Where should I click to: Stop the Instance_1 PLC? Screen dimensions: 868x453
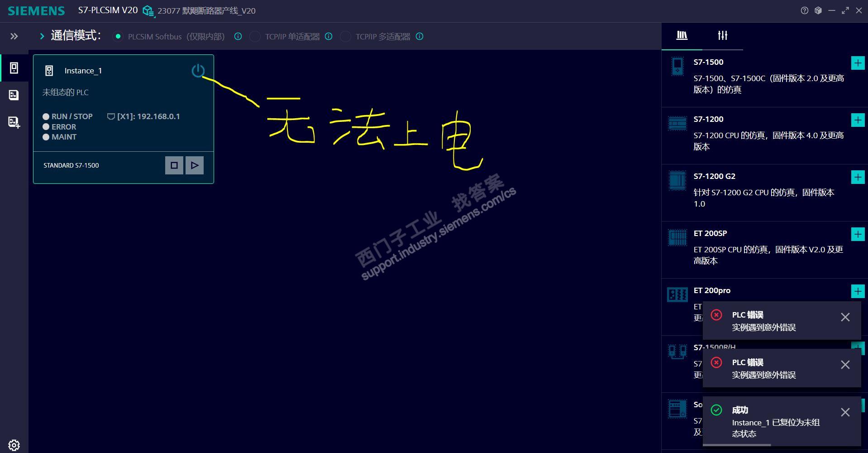[174, 165]
